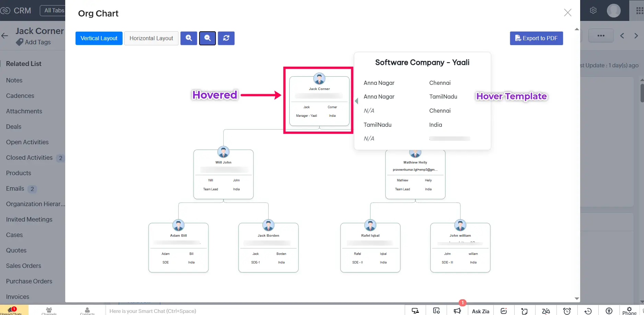Select the Will John org chart card
The height and width of the screenshot is (315, 644).
(x=223, y=175)
